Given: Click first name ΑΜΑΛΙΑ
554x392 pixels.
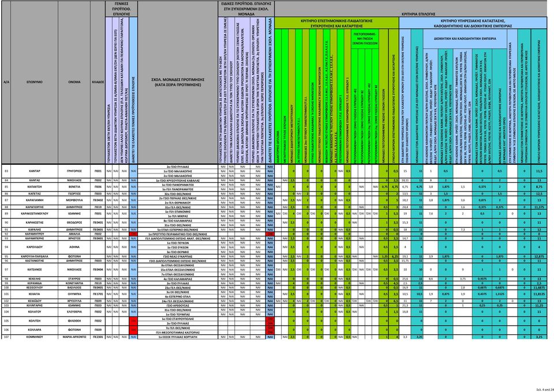Looking at the screenshot, I should [x=74, y=234].
